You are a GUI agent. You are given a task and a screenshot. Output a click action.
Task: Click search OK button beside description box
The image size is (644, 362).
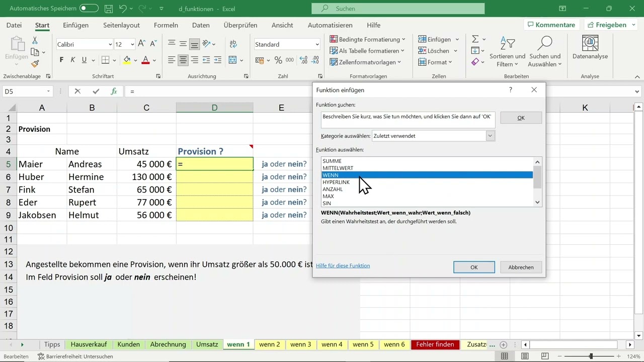coord(521,118)
